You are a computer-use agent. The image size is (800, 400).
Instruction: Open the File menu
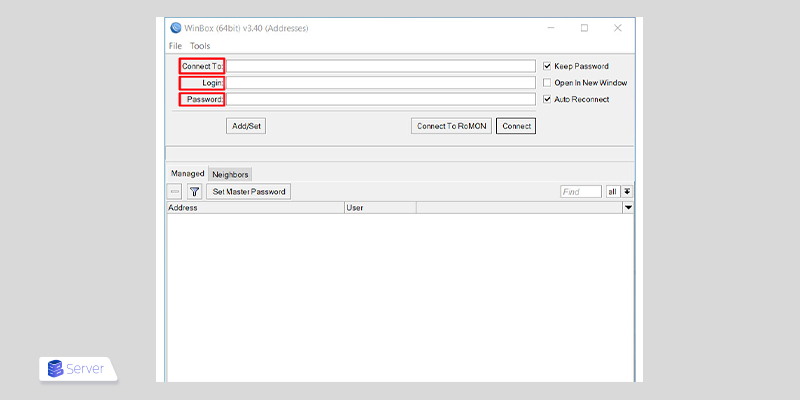coord(175,46)
